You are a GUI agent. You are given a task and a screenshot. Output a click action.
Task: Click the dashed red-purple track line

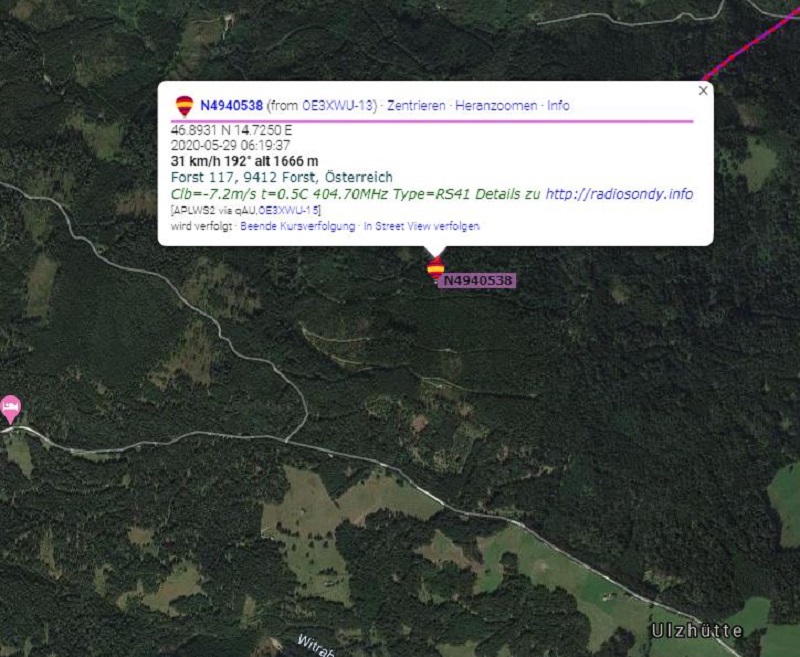coord(750,46)
